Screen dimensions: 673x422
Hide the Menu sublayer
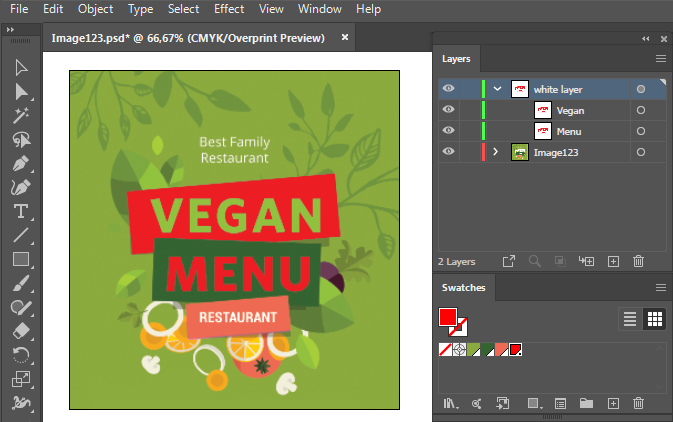pyautogui.click(x=448, y=131)
